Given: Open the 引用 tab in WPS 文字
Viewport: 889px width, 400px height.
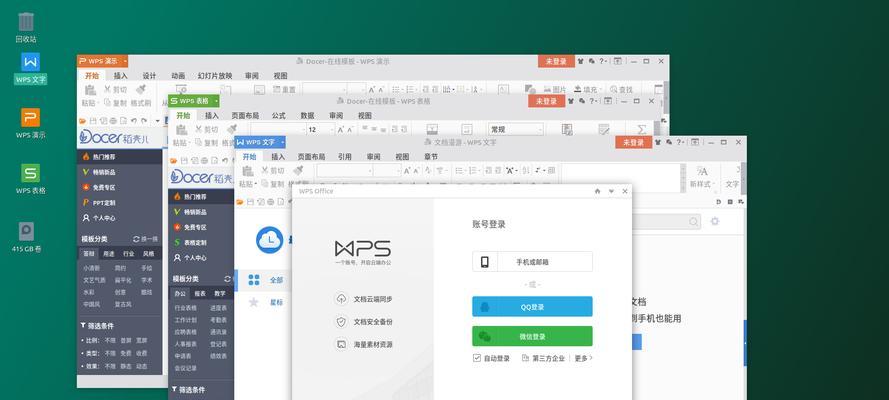Looking at the screenshot, I should (345, 157).
